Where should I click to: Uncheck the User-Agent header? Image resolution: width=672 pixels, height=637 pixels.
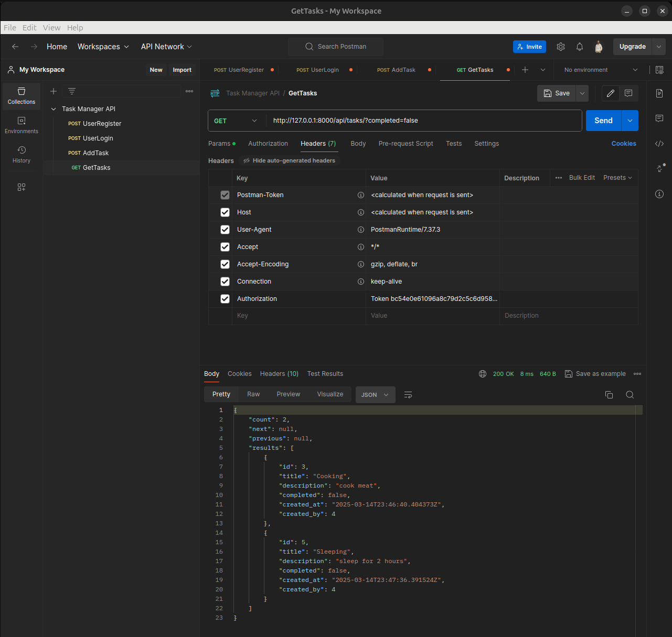pos(225,230)
